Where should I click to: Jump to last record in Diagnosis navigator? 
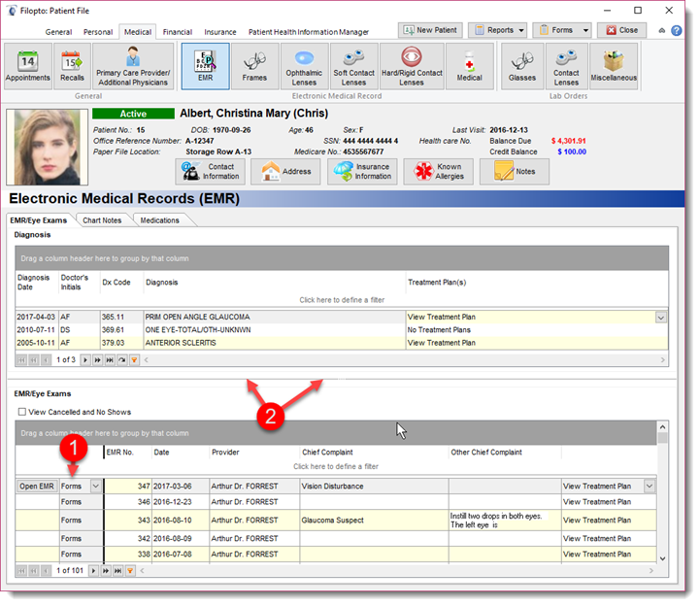click(110, 360)
